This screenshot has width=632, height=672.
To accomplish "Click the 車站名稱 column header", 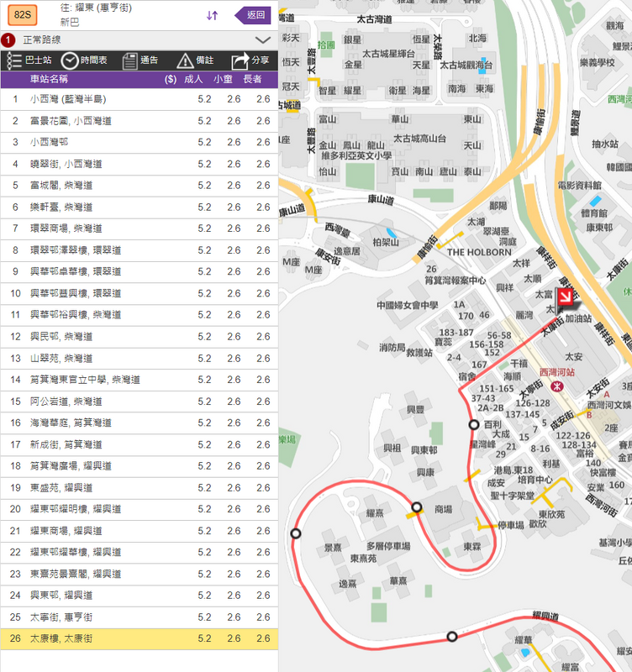I will click(x=49, y=79).
